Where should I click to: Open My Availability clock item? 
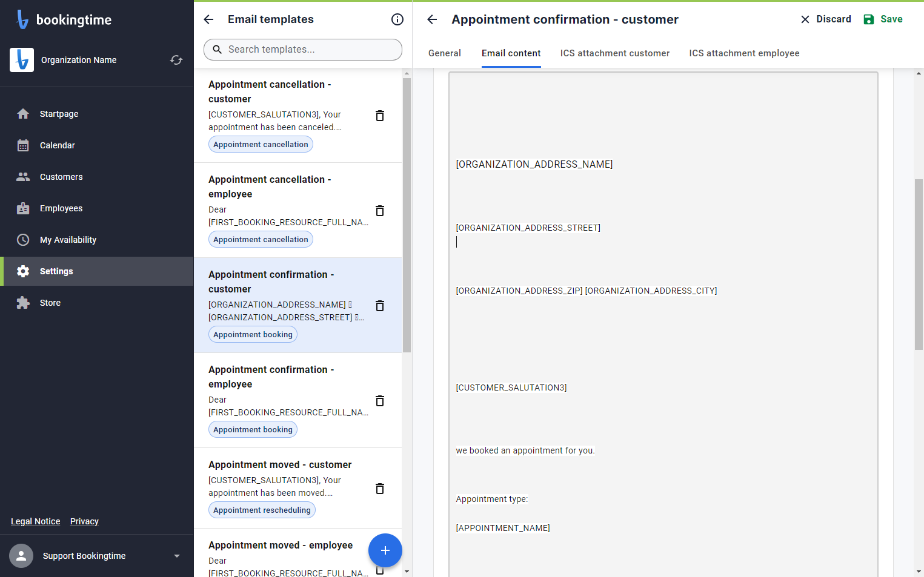pyautogui.click(x=23, y=240)
